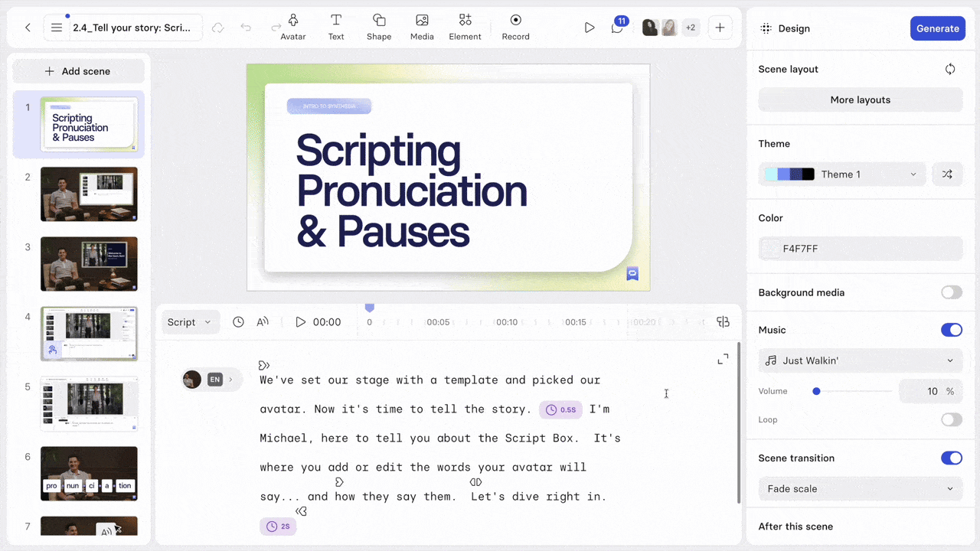Open the Media tool
The width and height of the screenshot is (980, 551).
click(422, 27)
